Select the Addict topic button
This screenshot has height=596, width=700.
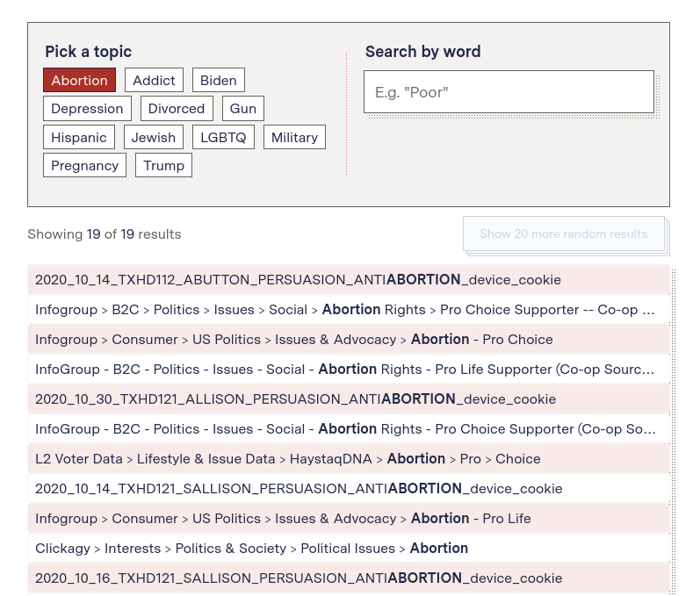coord(154,80)
